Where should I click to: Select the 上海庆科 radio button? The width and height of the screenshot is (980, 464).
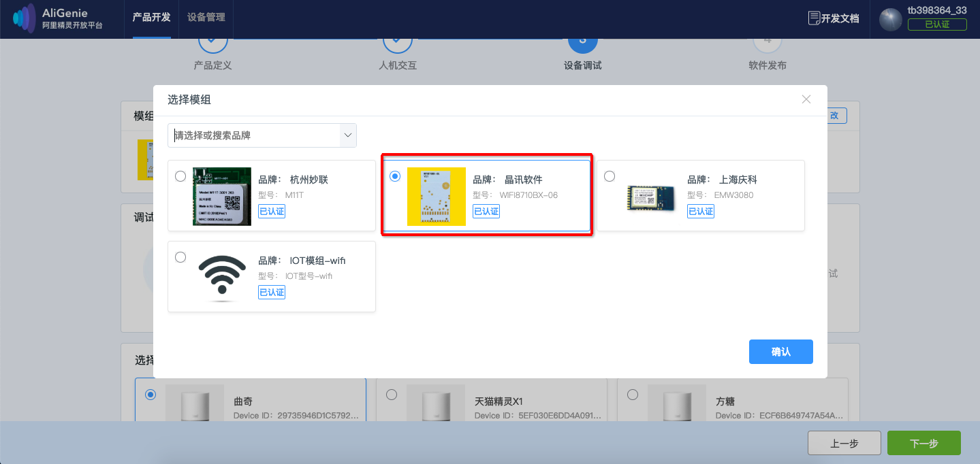610,176
